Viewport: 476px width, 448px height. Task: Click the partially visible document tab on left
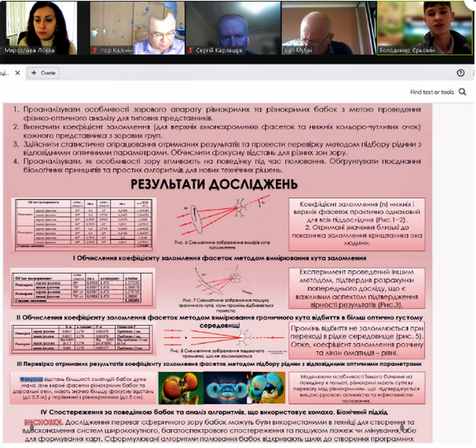coord(6,73)
